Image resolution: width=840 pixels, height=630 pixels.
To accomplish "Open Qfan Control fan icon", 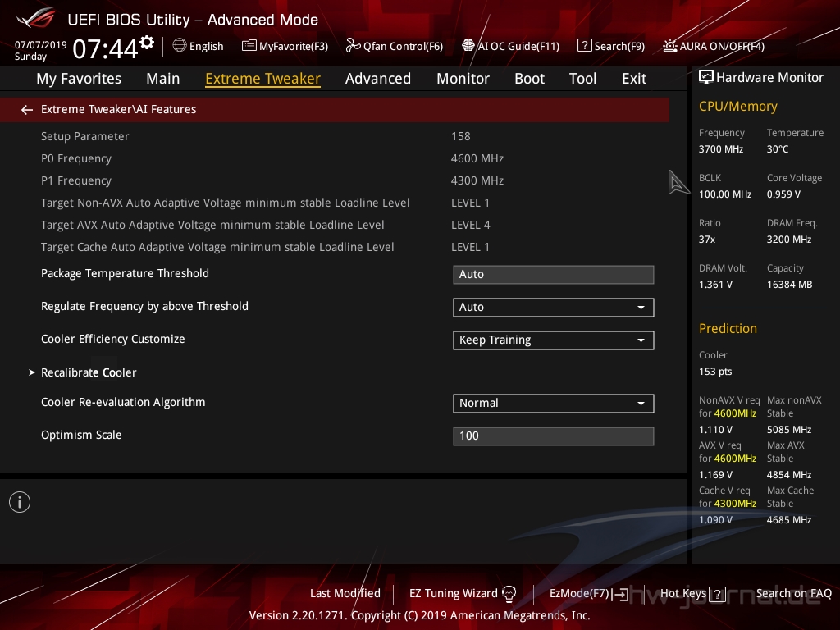I will click(353, 46).
